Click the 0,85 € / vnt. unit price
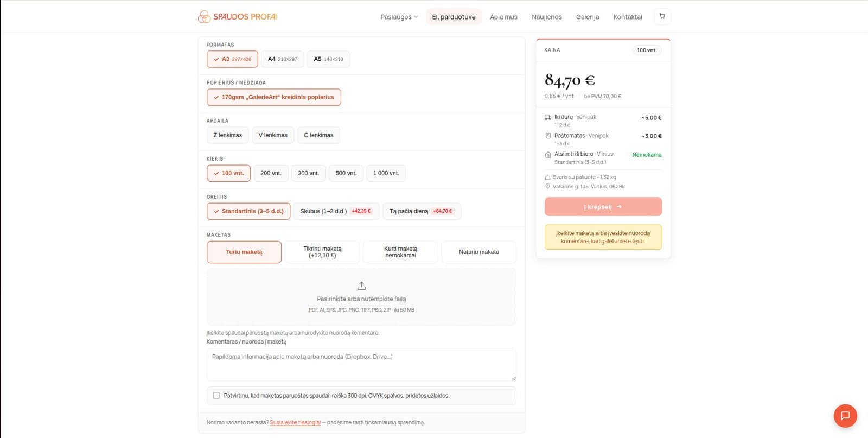Image resolution: width=868 pixels, height=438 pixels. (559, 96)
